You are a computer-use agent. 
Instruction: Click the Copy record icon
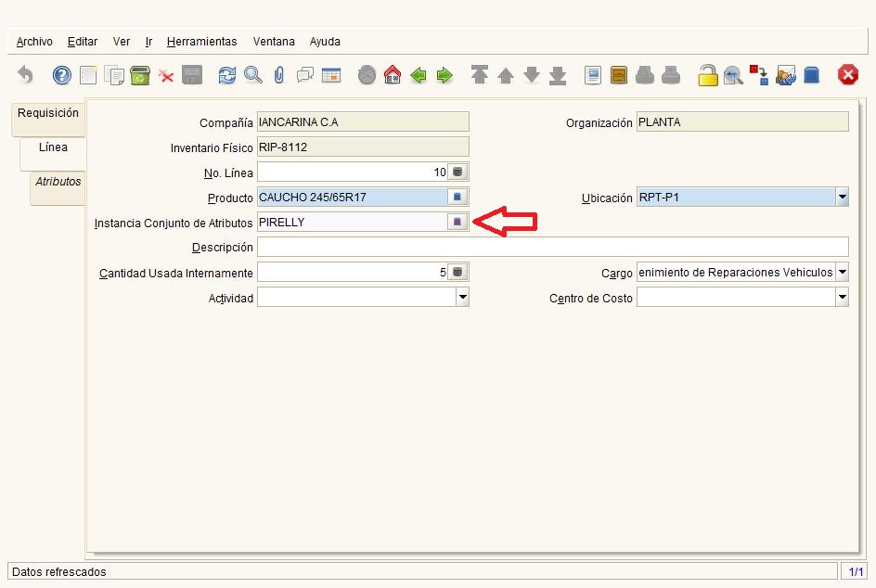click(114, 75)
